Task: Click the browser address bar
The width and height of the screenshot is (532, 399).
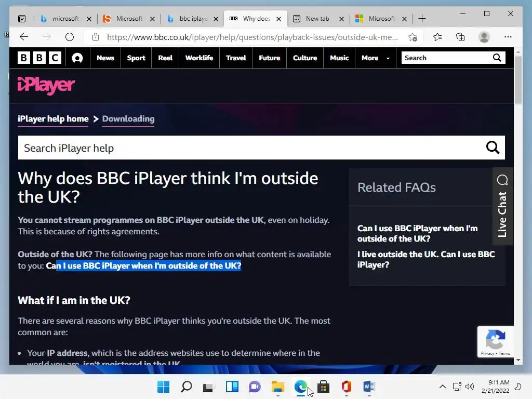Action: click(252, 37)
